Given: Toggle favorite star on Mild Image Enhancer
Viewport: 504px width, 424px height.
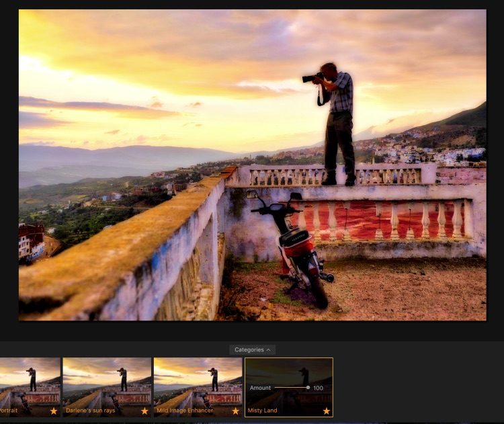Looking at the screenshot, I should [x=236, y=411].
